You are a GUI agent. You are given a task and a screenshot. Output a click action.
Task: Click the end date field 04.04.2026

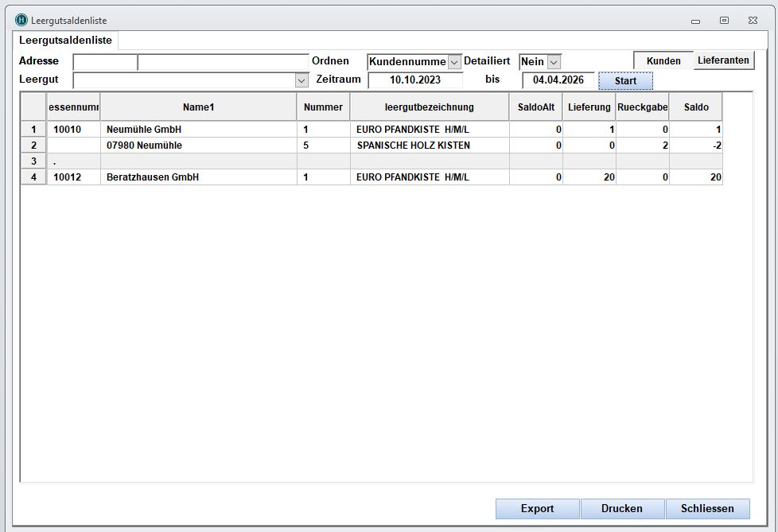pos(558,80)
